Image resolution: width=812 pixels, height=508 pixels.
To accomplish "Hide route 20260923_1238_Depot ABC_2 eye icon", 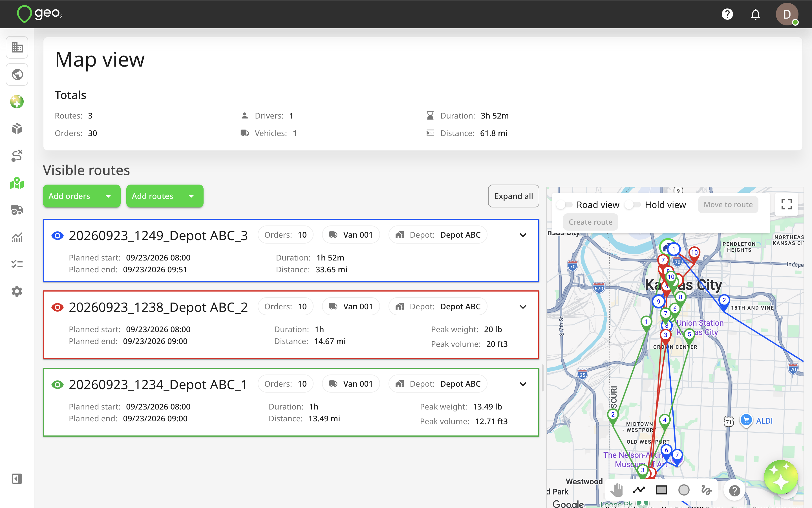I will pos(58,307).
